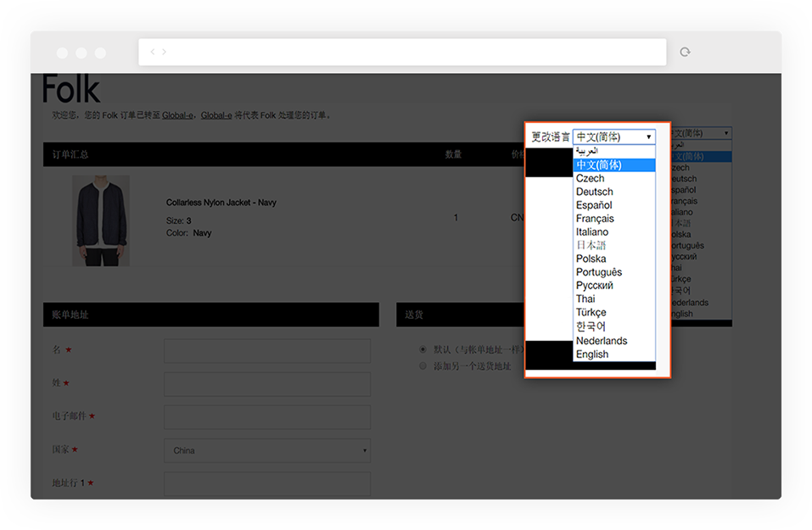
Task: Click the 'Color: Navy' text
Action: [x=188, y=233]
